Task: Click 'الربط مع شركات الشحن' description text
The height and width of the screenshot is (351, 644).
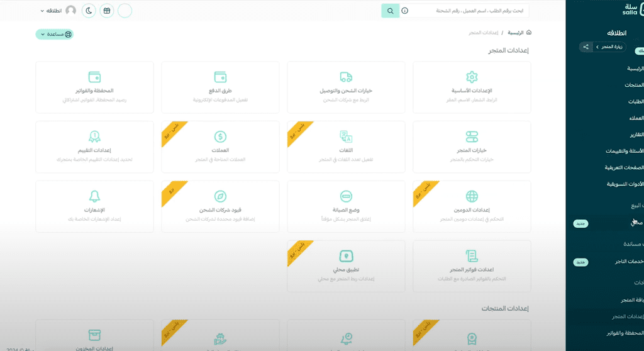Action: click(x=346, y=100)
